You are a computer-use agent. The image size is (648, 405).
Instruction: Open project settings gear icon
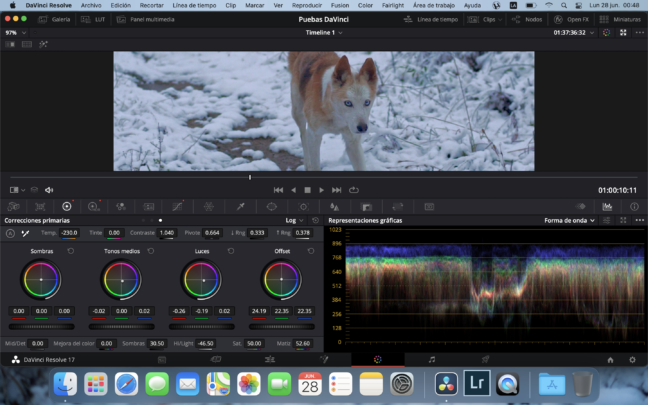632,358
